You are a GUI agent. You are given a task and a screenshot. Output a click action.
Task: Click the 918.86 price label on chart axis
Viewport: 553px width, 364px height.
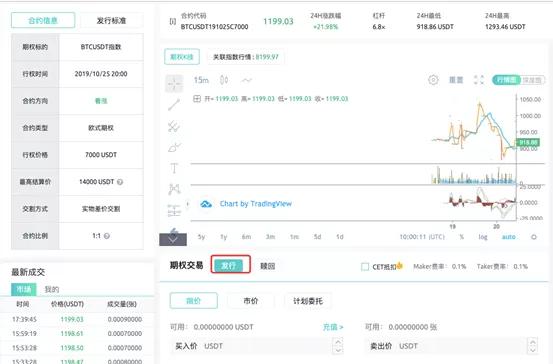click(528, 142)
